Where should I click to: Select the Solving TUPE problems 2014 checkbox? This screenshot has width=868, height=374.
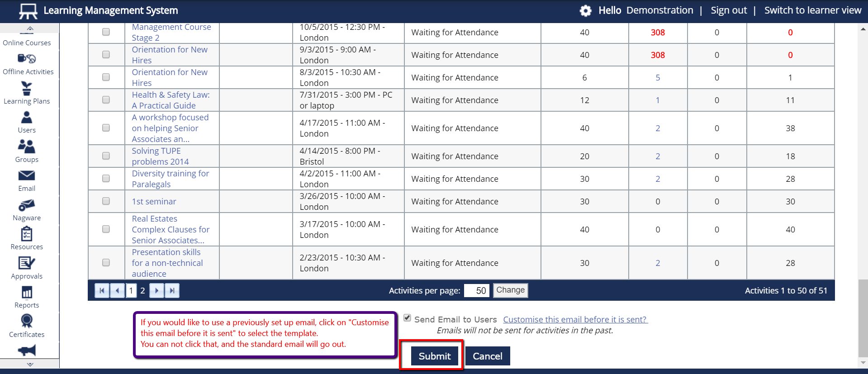pyautogui.click(x=106, y=156)
